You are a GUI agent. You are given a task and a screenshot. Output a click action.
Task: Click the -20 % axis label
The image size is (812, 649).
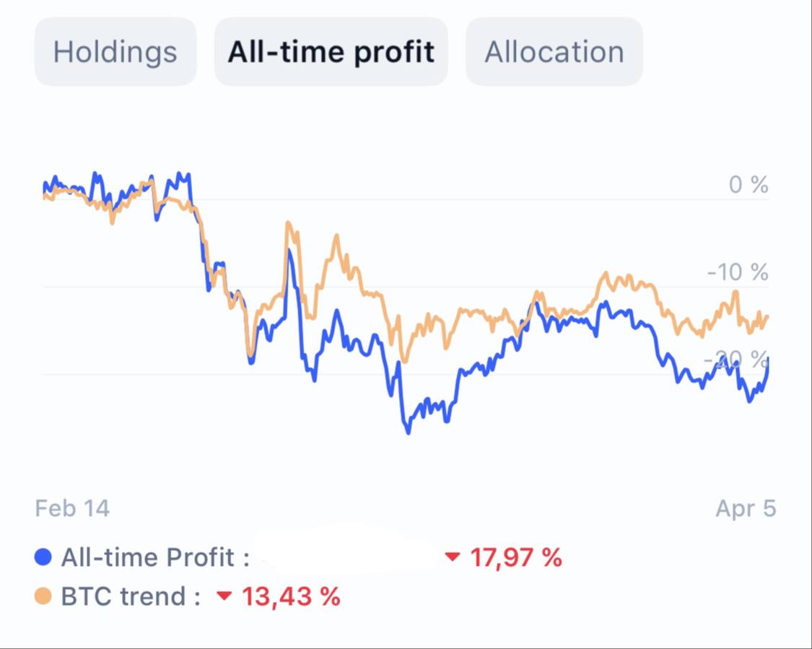pyautogui.click(x=738, y=359)
